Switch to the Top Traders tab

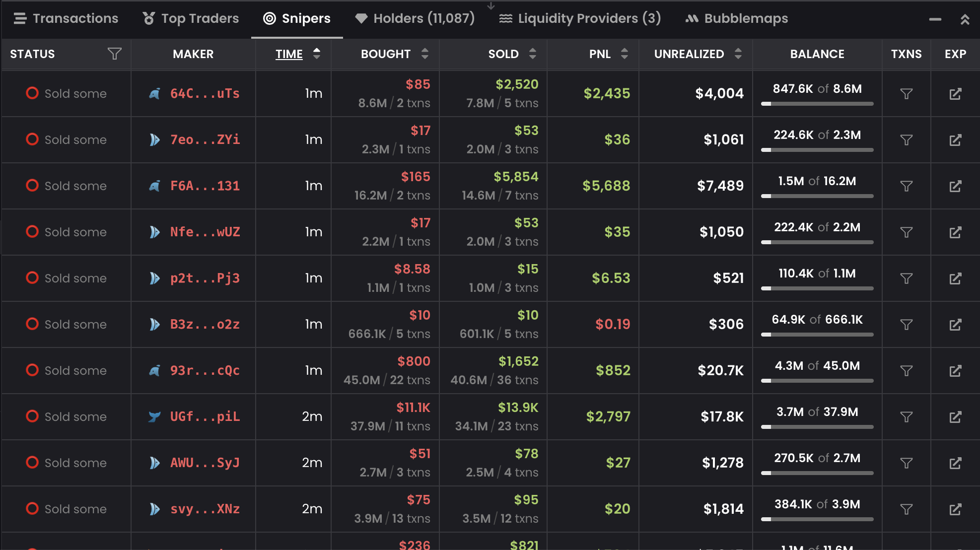click(x=191, y=18)
